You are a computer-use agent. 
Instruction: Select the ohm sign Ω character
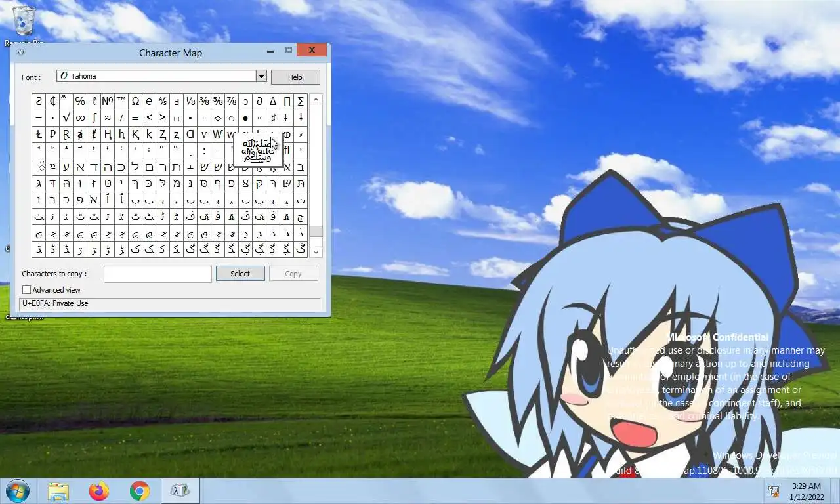pyautogui.click(x=135, y=101)
